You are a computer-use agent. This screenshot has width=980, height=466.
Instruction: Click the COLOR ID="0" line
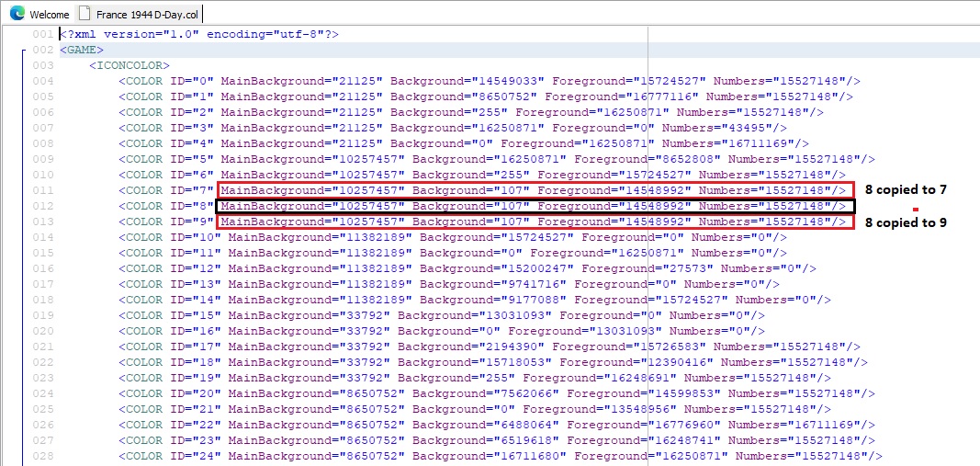[x=490, y=81]
